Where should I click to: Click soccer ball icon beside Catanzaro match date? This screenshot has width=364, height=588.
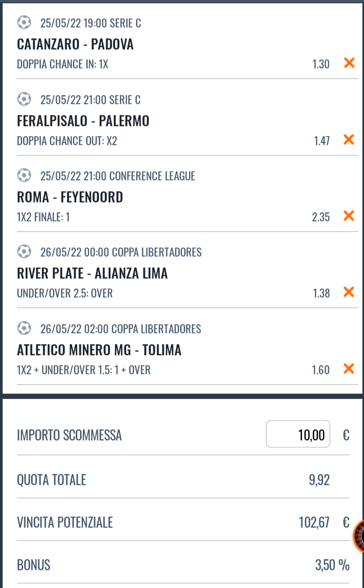[x=24, y=23]
